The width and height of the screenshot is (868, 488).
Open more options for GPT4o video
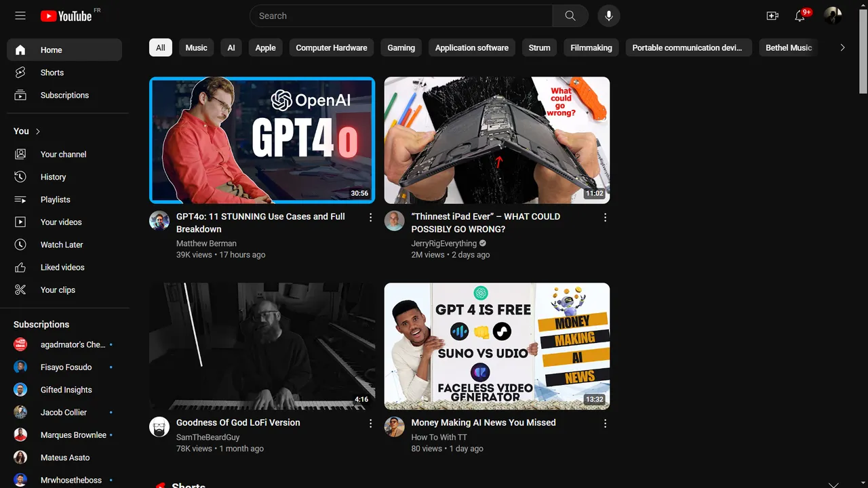(x=370, y=218)
